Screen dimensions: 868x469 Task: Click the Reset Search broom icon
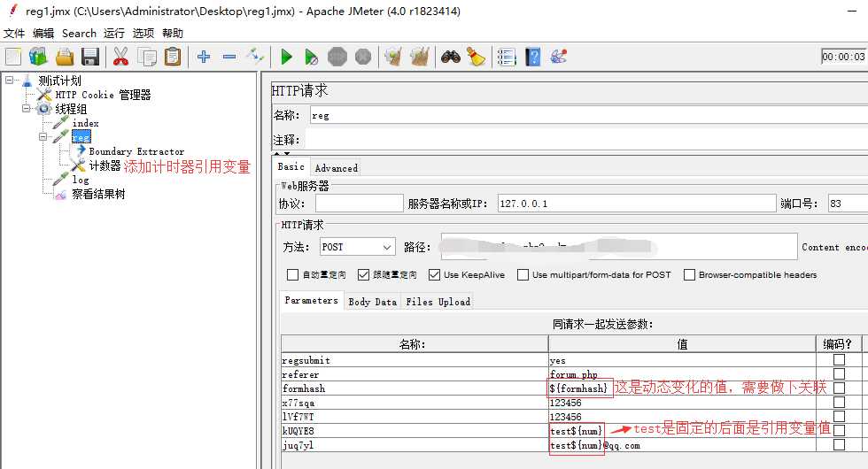pos(477,57)
